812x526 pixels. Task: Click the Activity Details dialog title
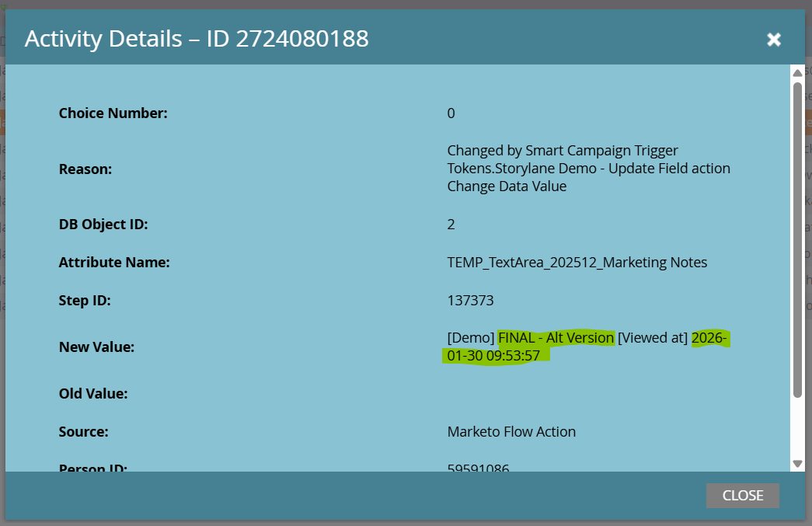[x=197, y=38]
